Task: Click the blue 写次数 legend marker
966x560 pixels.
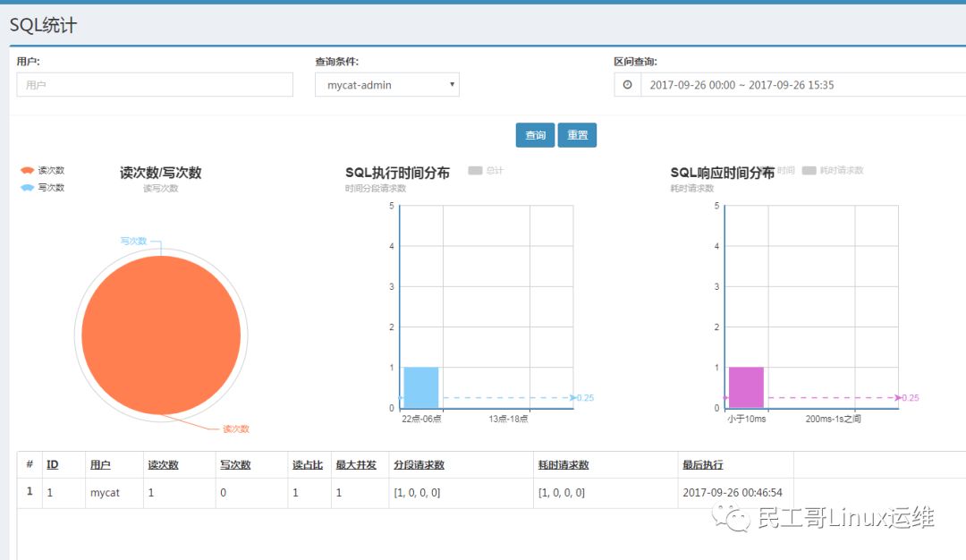Action: click(x=25, y=188)
